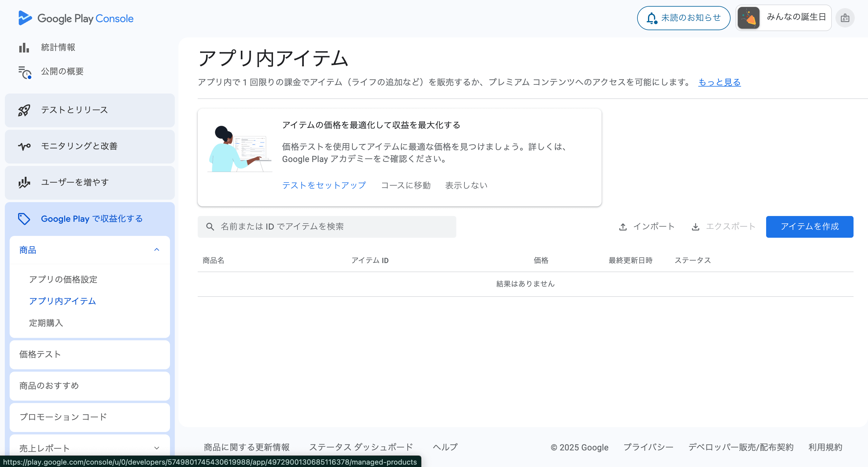
Task: Open プロモーション コード in the sidebar
Action: click(x=90, y=417)
